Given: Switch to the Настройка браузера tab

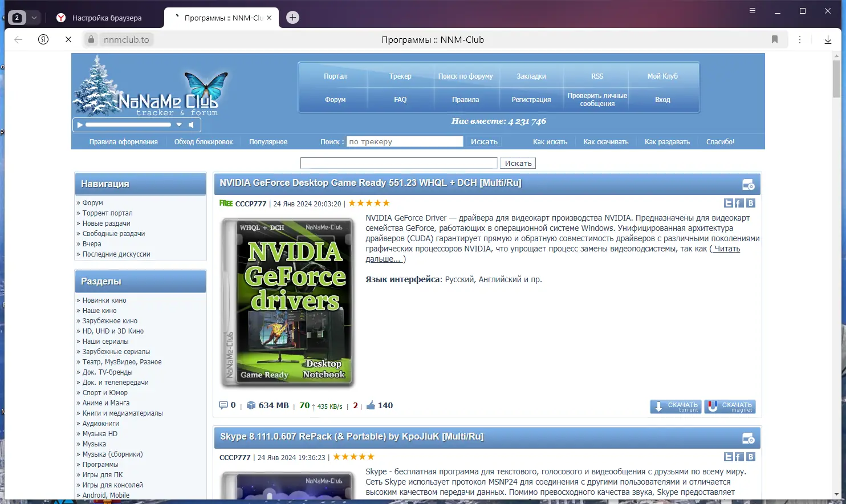Looking at the screenshot, I should pyautogui.click(x=107, y=18).
